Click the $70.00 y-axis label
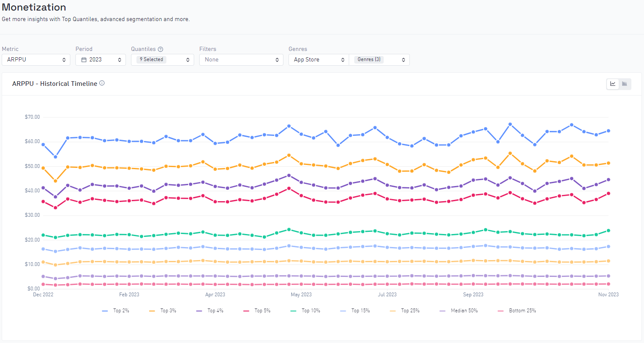This screenshot has height=343, width=644. click(32, 117)
